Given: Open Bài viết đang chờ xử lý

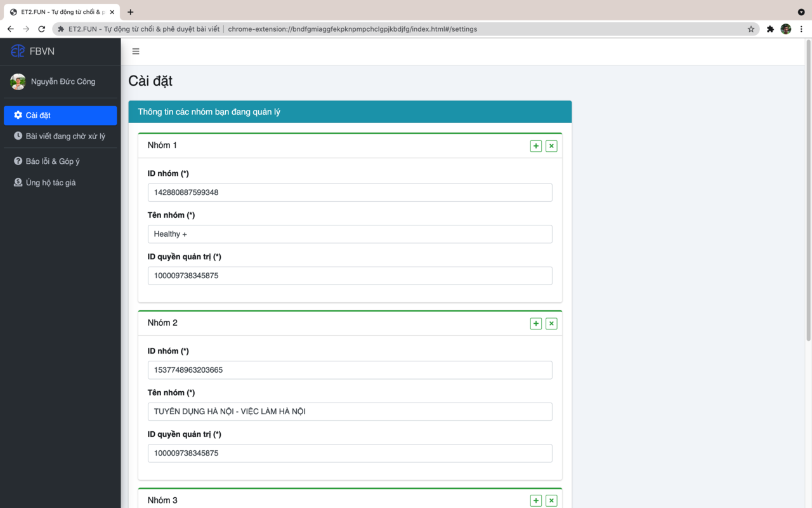Looking at the screenshot, I should (60, 136).
